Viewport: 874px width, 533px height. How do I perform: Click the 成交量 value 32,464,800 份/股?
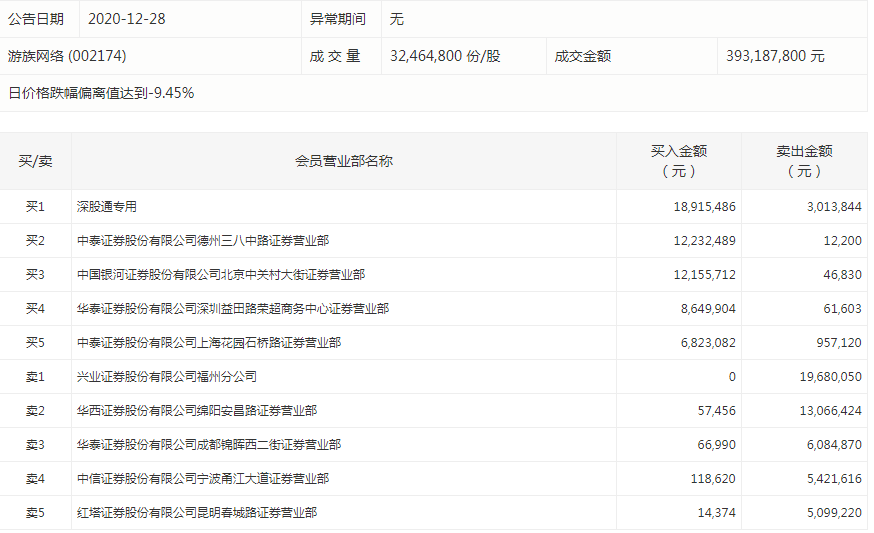click(x=445, y=56)
